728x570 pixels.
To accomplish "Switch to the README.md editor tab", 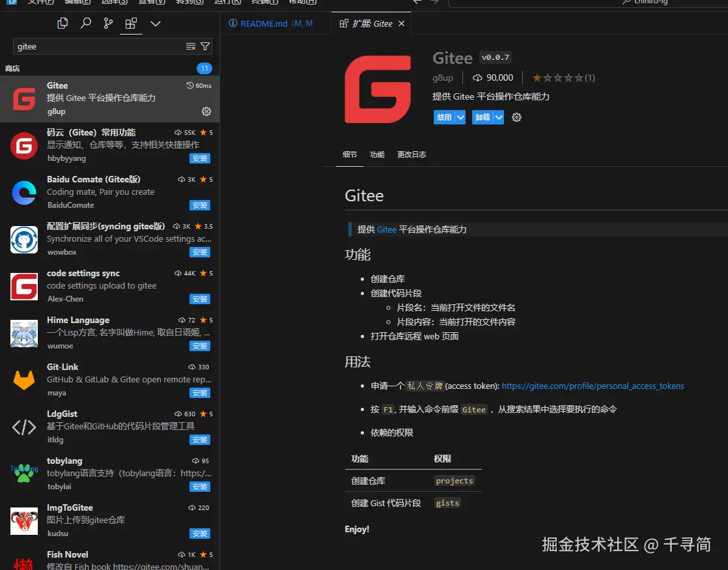I will click(275, 23).
